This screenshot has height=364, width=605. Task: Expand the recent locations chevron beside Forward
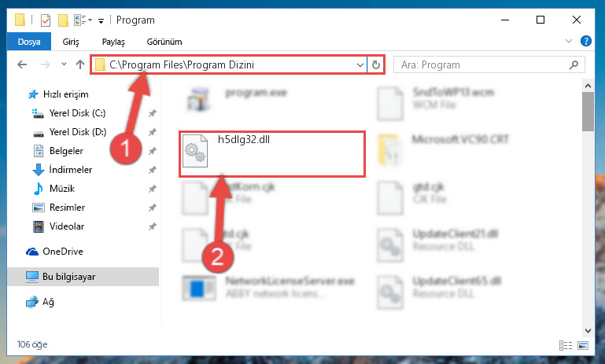(64, 64)
